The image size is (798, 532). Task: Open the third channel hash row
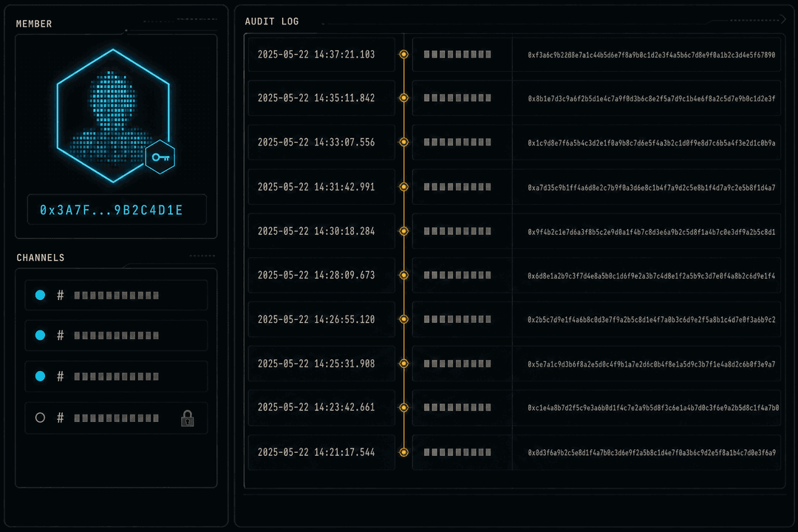tap(117, 376)
